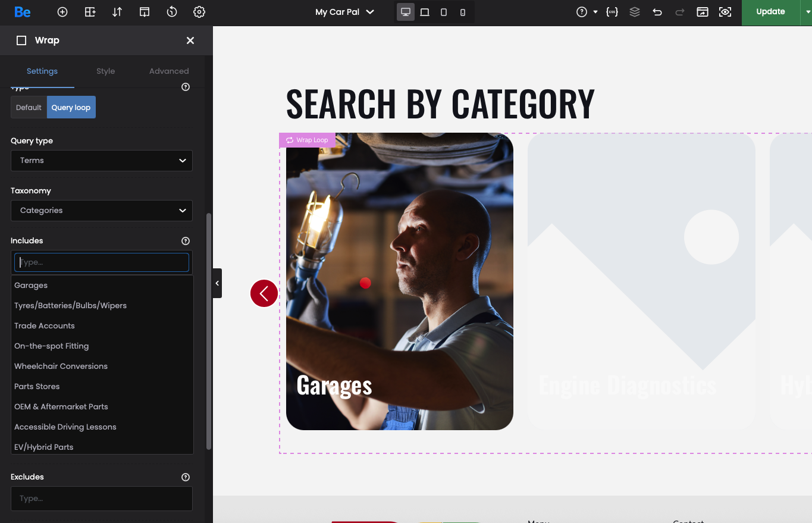Viewport: 812px width, 523px height.
Task: Expand the help dropdown arrow
Action: coord(595,12)
